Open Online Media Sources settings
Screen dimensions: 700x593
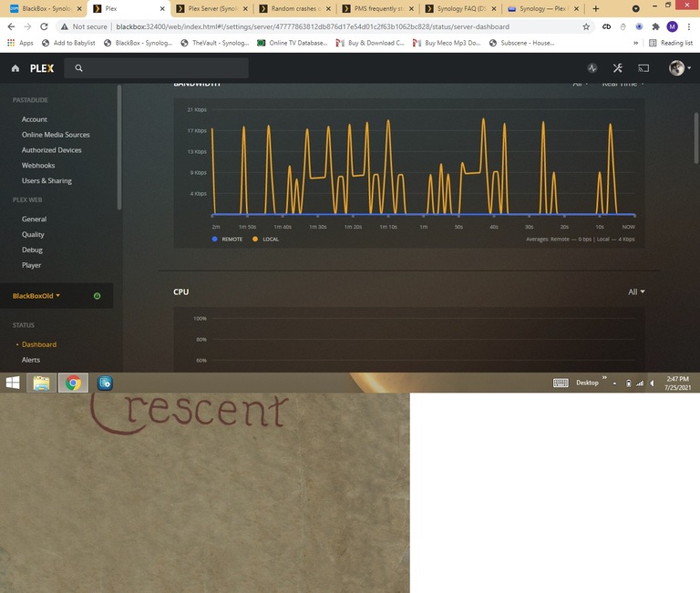(56, 135)
